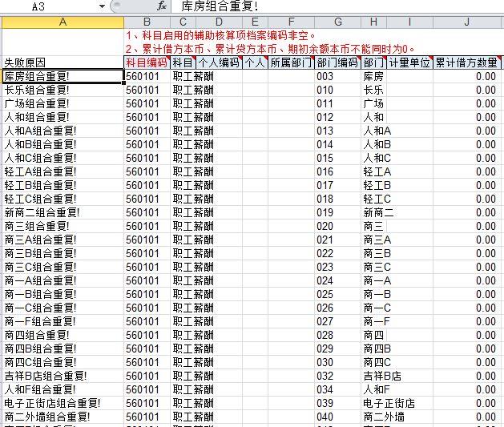504x427 pixels.
Task: Select column A header
Action: click(63, 22)
